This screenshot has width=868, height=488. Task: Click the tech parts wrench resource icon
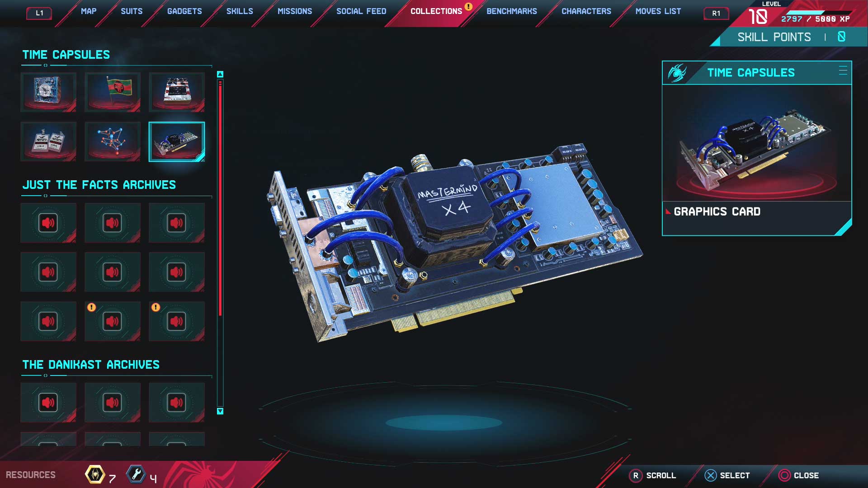[136, 474]
